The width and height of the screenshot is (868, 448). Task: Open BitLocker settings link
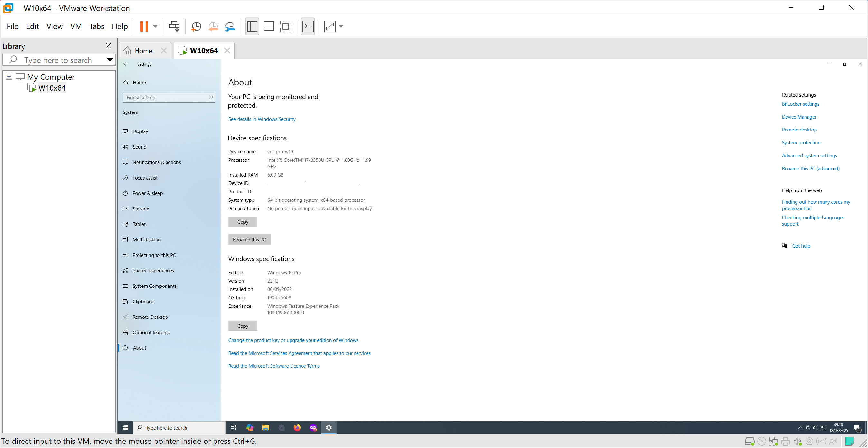[800, 104]
